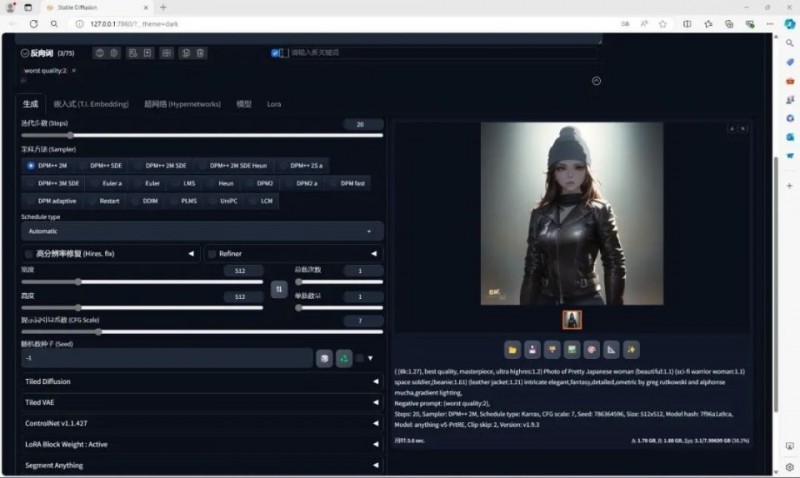
Task: Select the DPM++ SDE sampler option
Action: coord(105,165)
